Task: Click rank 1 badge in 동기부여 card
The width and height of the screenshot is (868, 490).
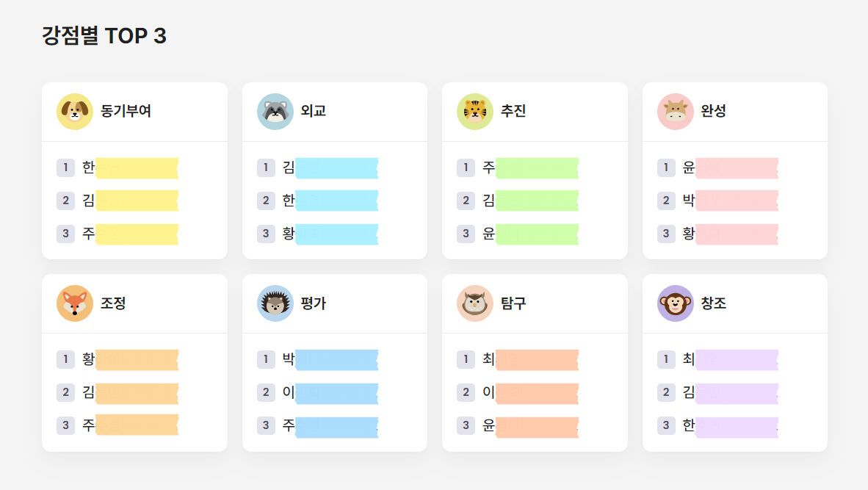Action: tap(65, 167)
